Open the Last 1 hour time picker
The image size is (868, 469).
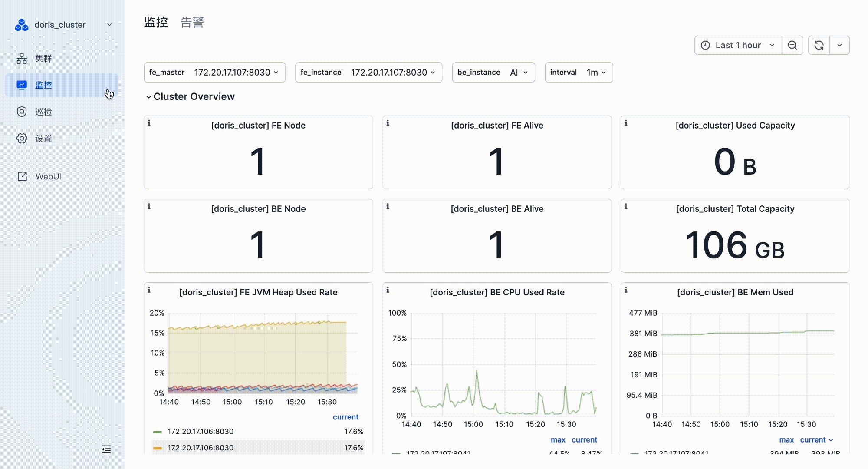click(x=738, y=45)
